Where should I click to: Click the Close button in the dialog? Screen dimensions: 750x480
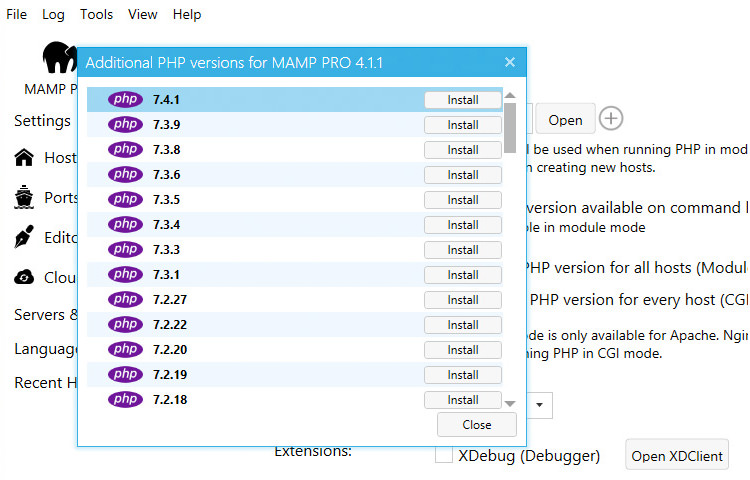pyautogui.click(x=476, y=425)
